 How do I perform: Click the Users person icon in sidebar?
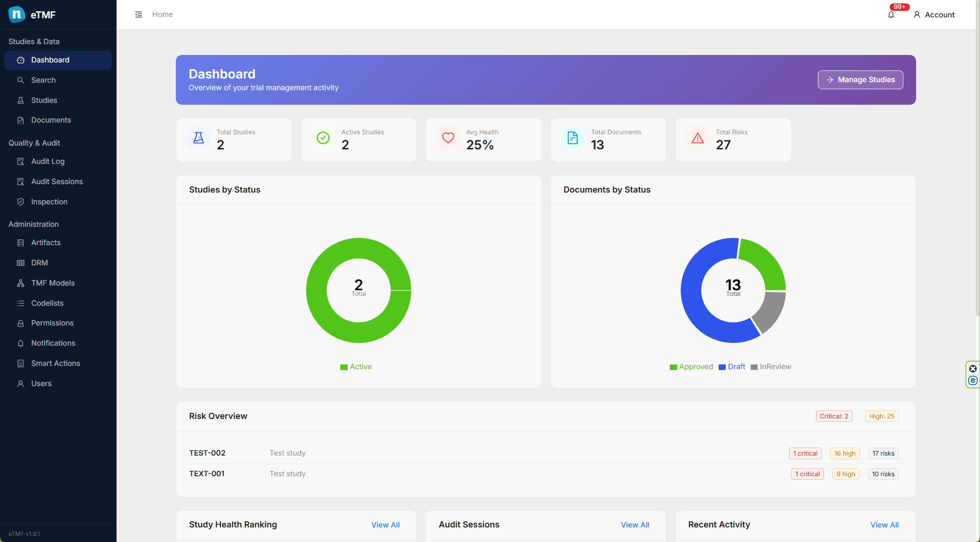click(x=21, y=384)
